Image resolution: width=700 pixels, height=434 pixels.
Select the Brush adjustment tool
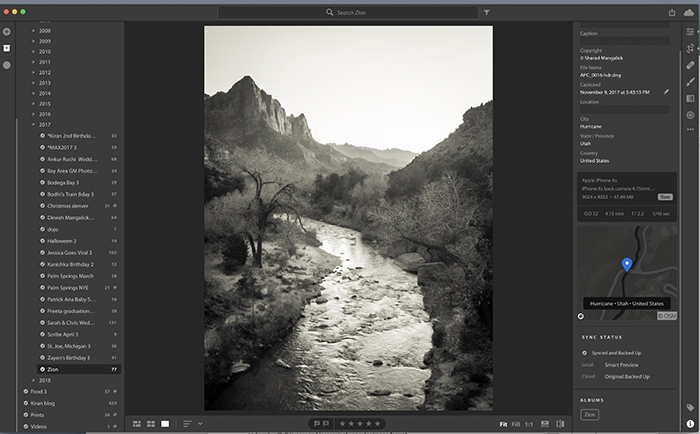coord(690,82)
